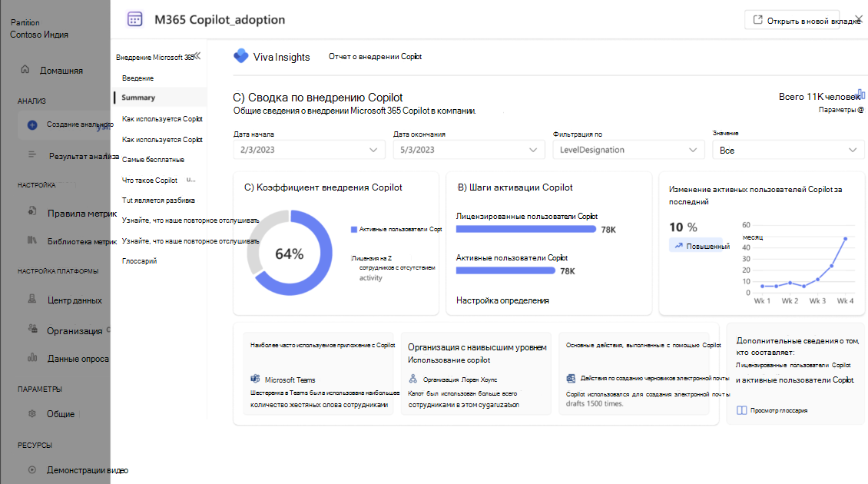Viewport: 868px width, 484px height.
Task: Open Центр данных in sidebar
Action: [x=75, y=300]
